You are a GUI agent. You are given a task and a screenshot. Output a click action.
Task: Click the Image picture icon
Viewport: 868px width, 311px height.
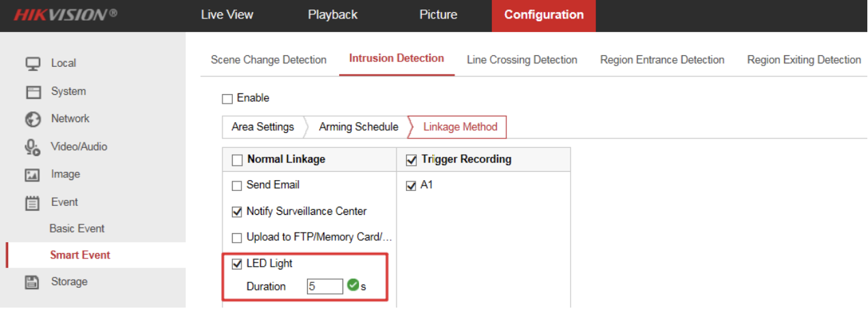[x=33, y=175]
